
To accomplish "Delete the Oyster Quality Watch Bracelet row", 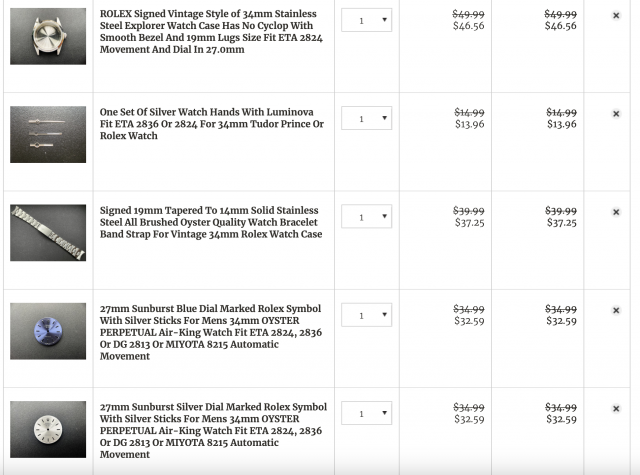I will [616, 212].
